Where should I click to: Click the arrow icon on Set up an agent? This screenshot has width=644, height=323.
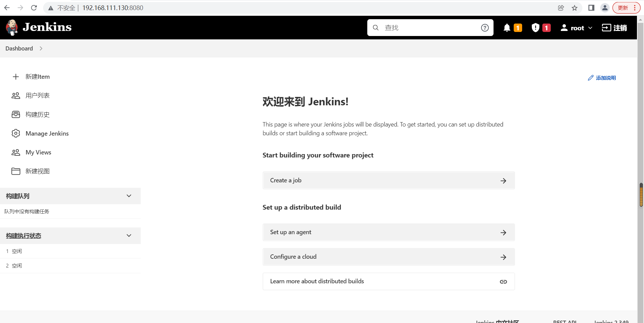pos(503,232)
